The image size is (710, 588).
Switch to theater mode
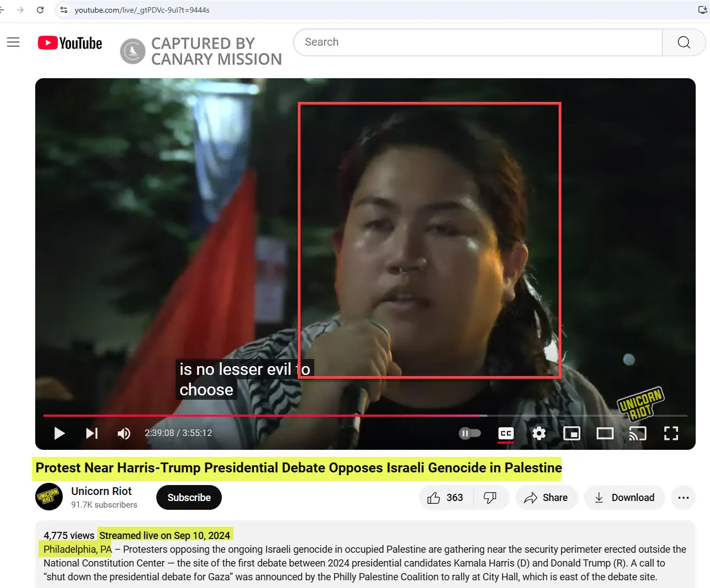(x=605, y=433)
